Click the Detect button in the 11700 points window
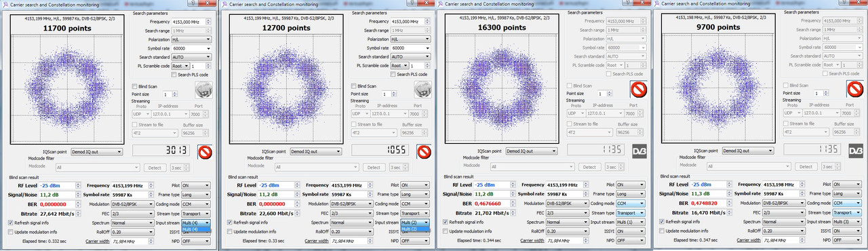Image resolution: width=868 pixels, height=251 pixels. click(155, 167)
